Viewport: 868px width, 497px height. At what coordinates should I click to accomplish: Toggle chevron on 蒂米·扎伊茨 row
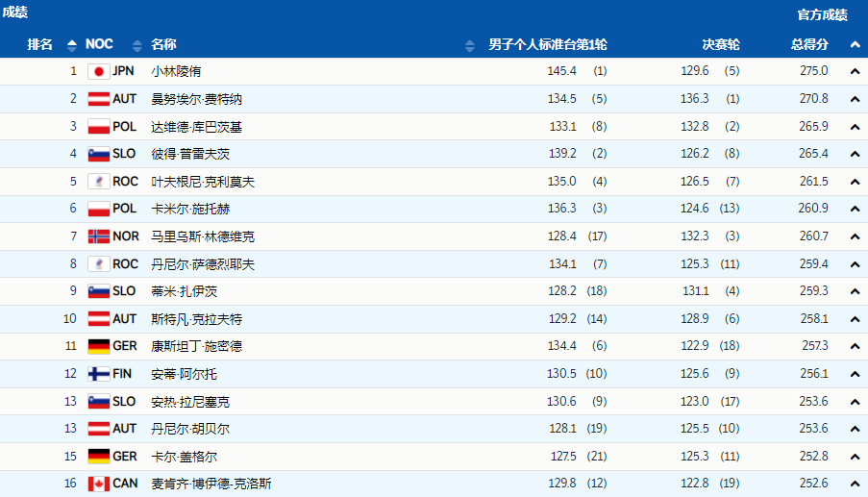[x=855, y=291]
